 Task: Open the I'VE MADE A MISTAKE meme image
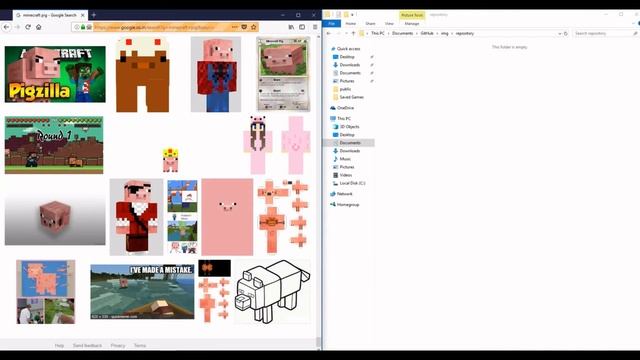[x=142, y=292]
